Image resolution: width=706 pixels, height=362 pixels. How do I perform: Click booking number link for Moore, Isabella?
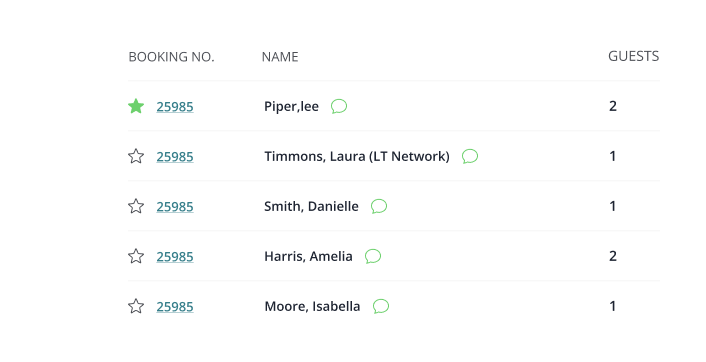point(175,307)
